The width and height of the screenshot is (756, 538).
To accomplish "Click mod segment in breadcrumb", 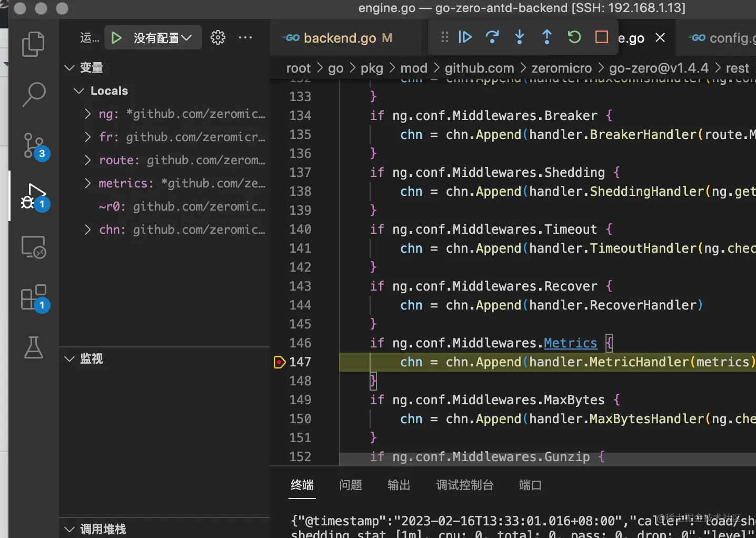I will point(414,68).
